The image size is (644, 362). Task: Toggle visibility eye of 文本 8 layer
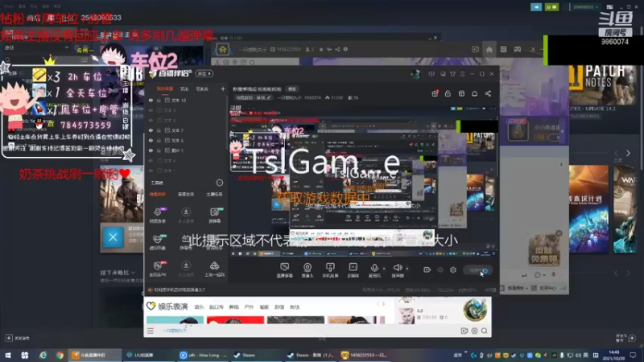(x=151, y=120)
